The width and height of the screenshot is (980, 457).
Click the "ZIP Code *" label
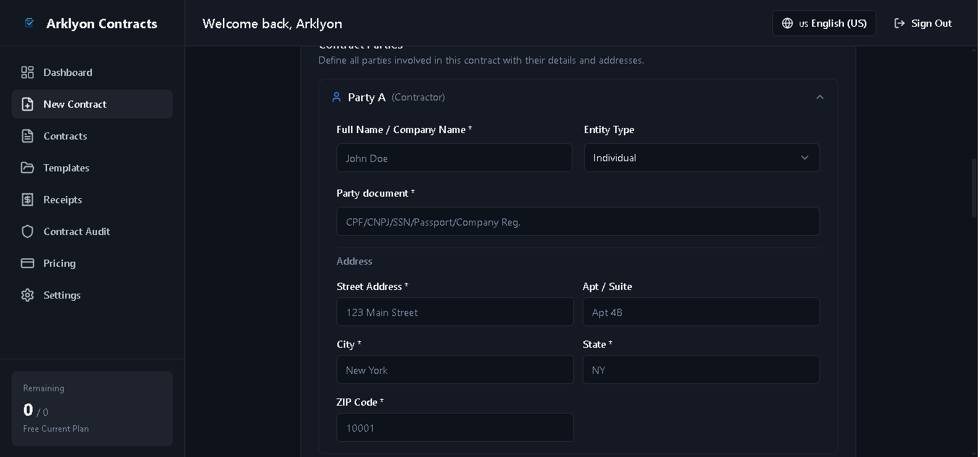(x=360, y=402)
